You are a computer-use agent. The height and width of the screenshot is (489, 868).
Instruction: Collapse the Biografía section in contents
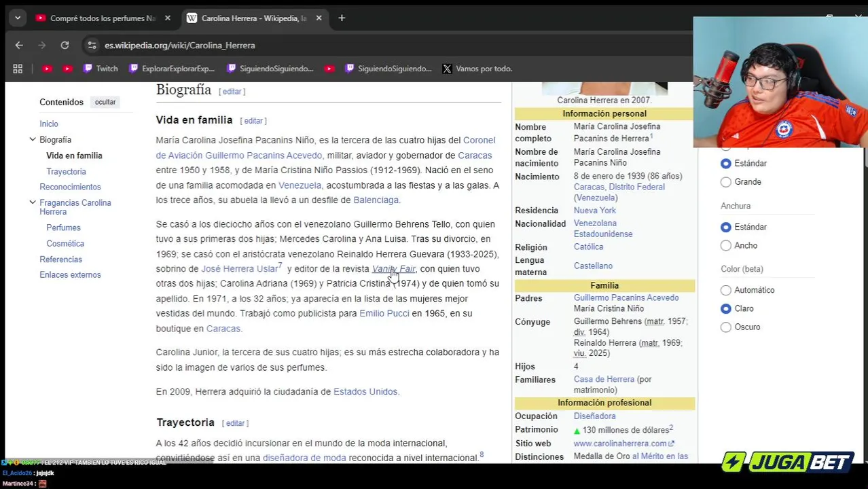32,139
